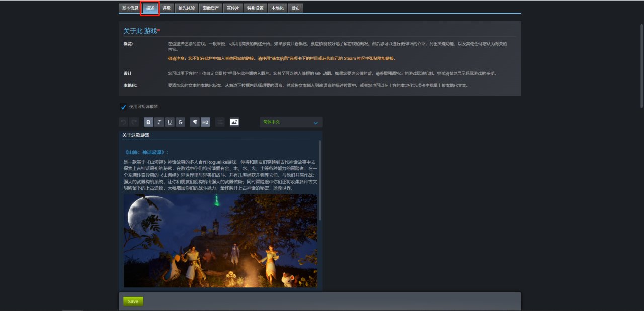The height and width of the screenshot is (311, 644).
Task: Insert a bulleted list
Action: pos(220,122)
